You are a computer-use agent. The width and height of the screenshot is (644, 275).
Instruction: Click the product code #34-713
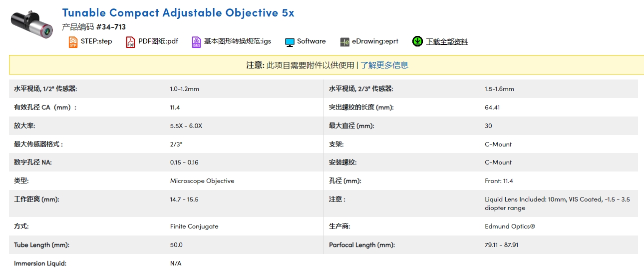pyautogui.click(x=111, y=27)
